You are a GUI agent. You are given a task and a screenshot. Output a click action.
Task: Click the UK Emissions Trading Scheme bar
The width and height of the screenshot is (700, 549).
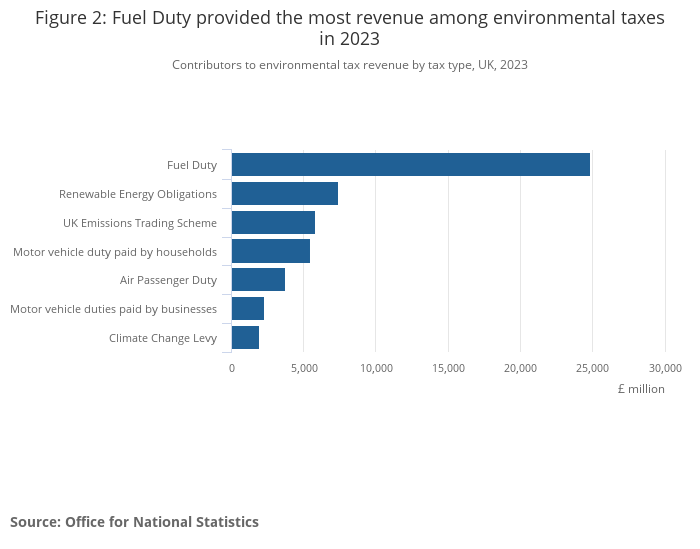coord(273,223)
